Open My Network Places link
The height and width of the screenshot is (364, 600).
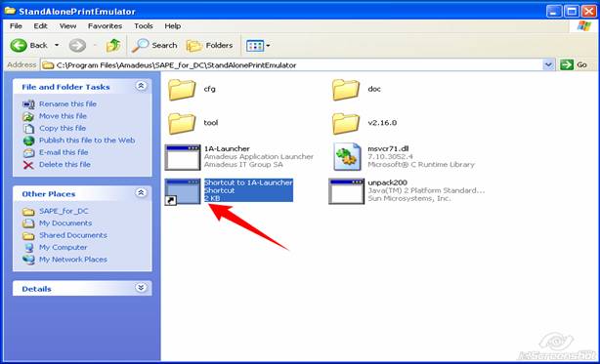tap(72, 260)
